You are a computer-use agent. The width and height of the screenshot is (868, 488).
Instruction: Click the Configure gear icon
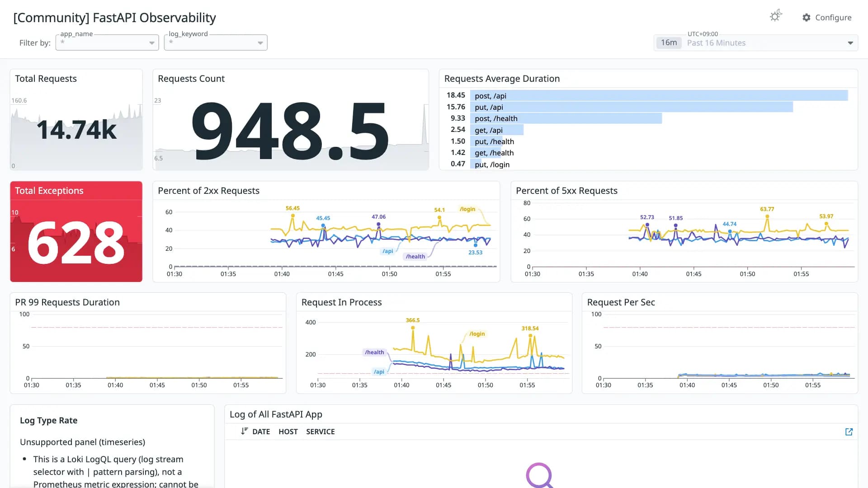point(807,18)
